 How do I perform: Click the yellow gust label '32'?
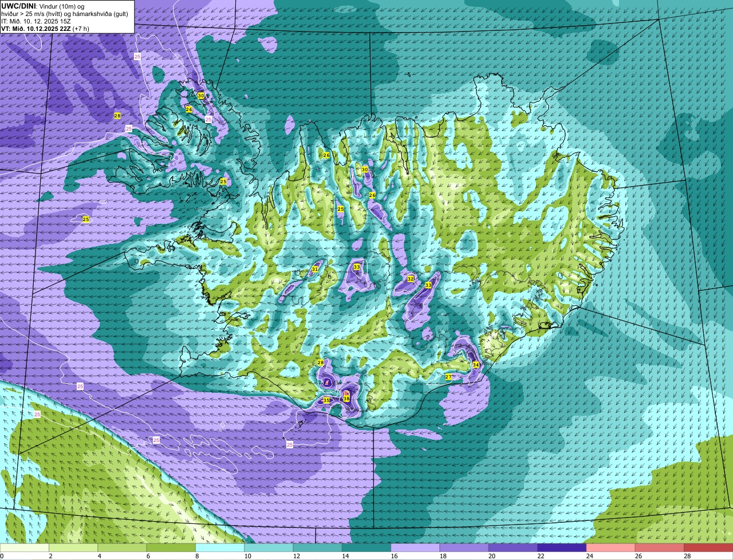coord(410,279)
